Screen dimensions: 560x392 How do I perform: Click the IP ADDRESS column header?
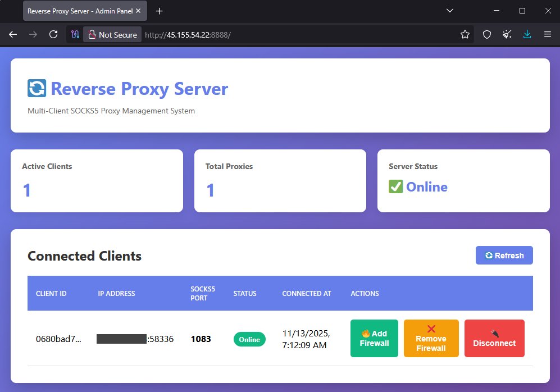point(116,294)
